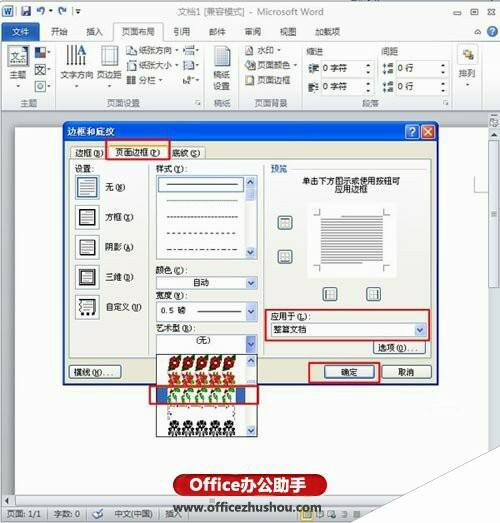Toggle right border in preview
500x523 pixels.
tap(373, 294)
